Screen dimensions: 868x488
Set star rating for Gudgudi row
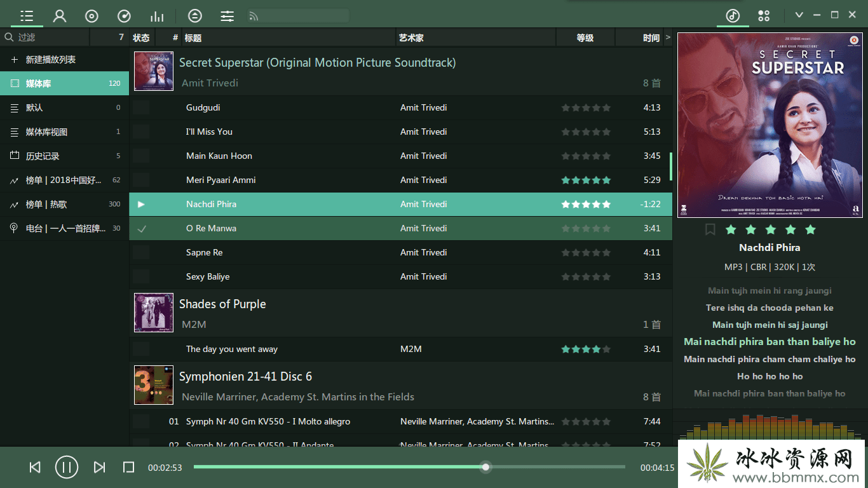click(x=586, y=108)
